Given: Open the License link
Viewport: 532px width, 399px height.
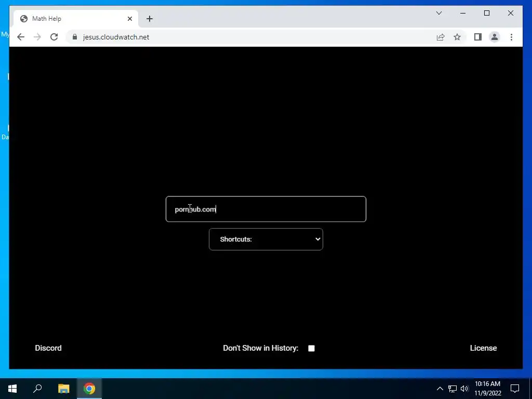Looking at the screenshot, I should click(x=483, y=348).
